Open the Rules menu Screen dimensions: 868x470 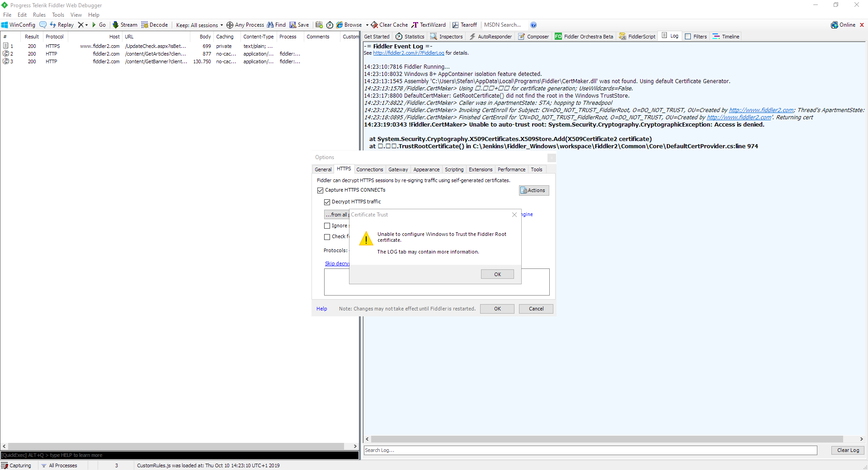tap(39, 15)
